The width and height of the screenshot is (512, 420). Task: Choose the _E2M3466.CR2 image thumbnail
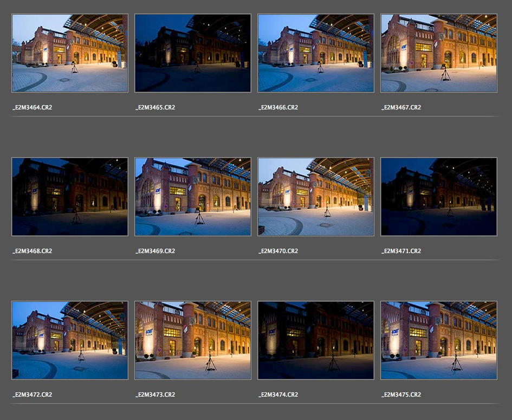tap(316, 53)
